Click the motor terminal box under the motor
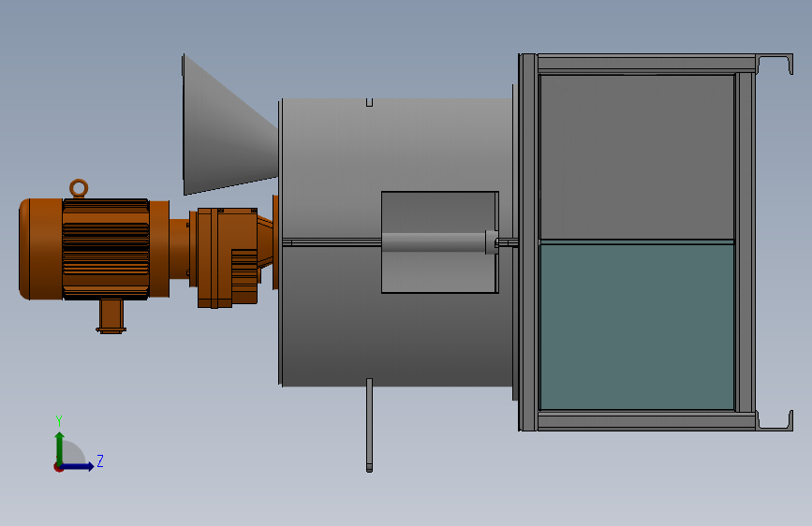 111,316
